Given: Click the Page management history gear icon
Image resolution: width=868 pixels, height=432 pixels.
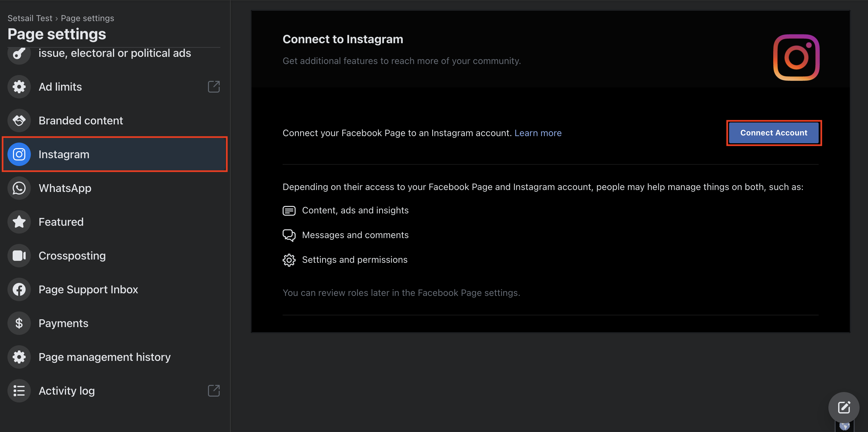Looking at the screenshot, I should (19, 357).
